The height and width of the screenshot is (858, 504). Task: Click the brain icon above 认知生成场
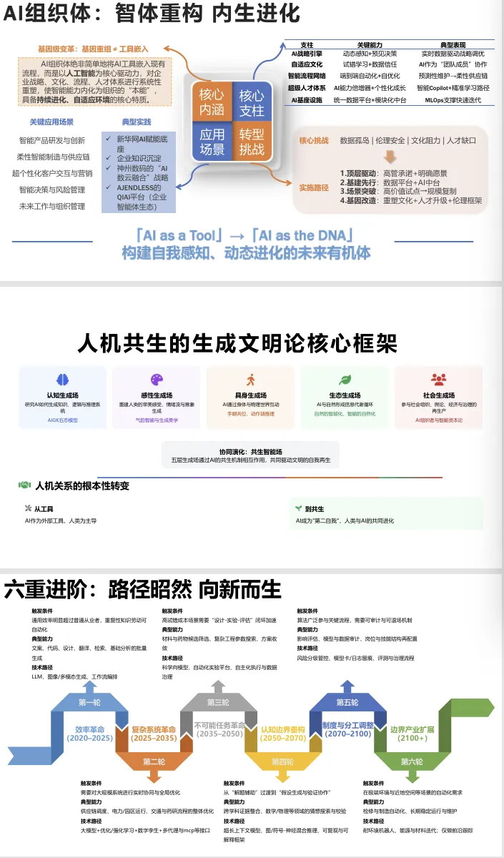[62, 380]
